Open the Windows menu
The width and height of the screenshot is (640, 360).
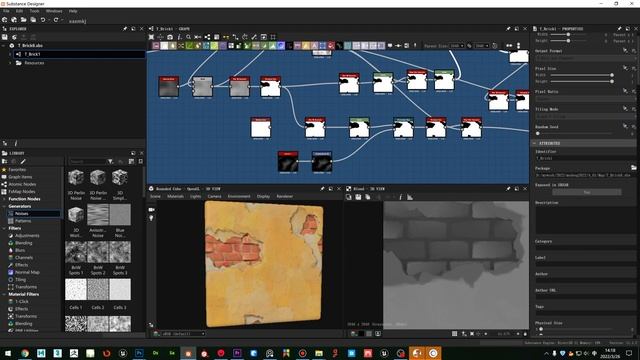tap(54, 11)
